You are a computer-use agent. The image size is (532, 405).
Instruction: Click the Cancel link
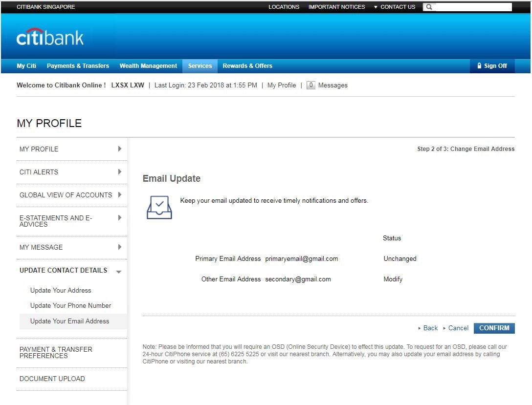click(458, 328)
